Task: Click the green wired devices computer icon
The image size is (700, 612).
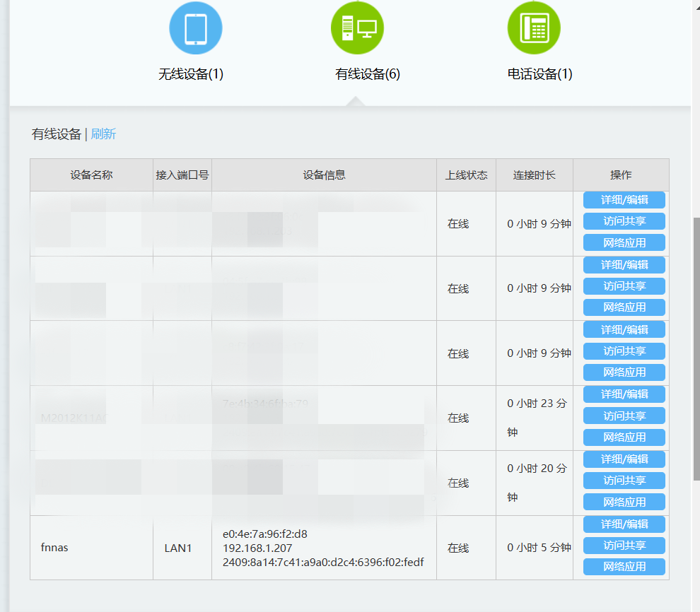Action: [358, 28]
